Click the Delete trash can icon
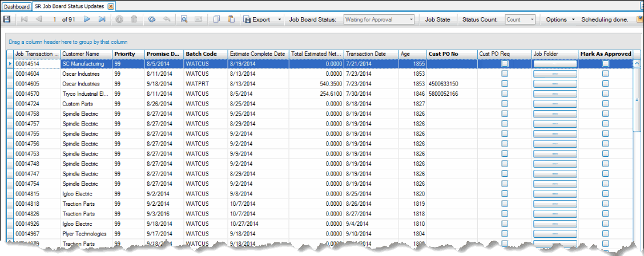 click(x=134, y=19)
